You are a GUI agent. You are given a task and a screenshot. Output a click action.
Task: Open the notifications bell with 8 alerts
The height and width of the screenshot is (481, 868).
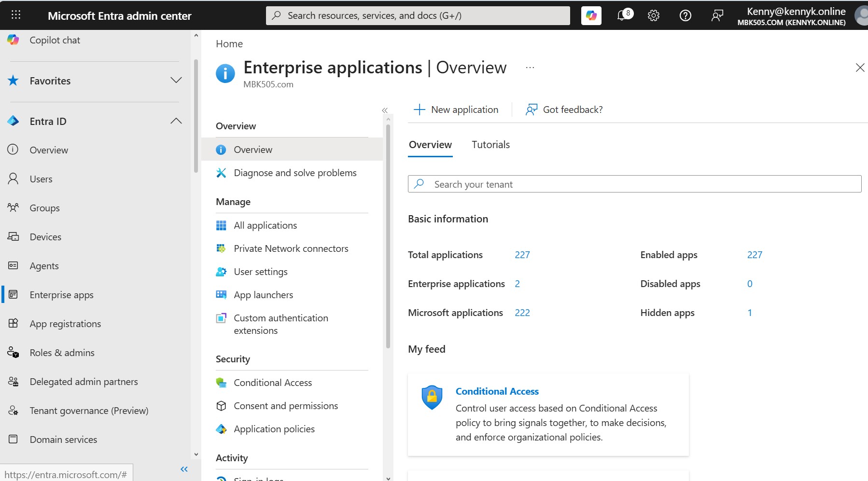pyautogui.click(x=624, y=15)
